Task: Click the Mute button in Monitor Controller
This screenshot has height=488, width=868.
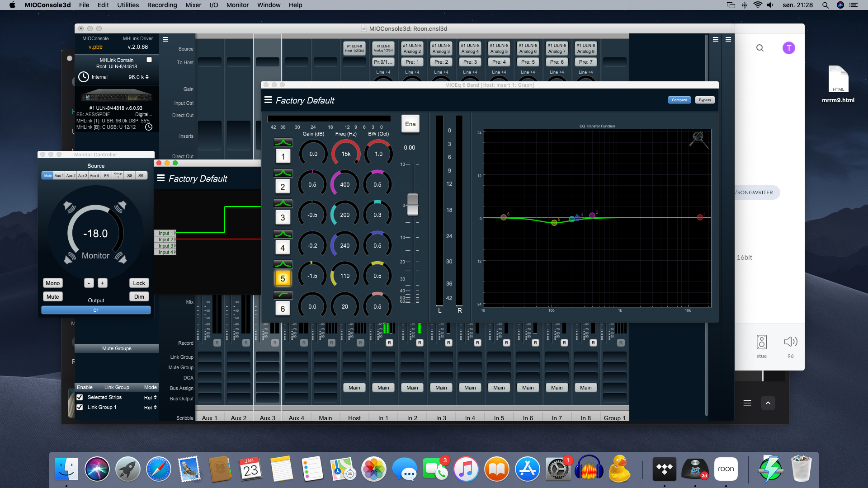Action: click(x=52, y=297)
